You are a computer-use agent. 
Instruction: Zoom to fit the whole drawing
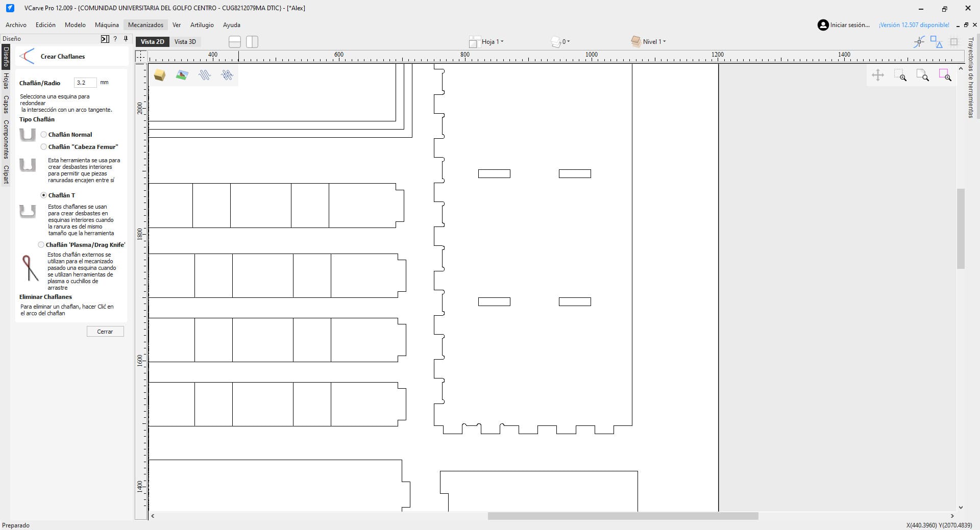924,75
